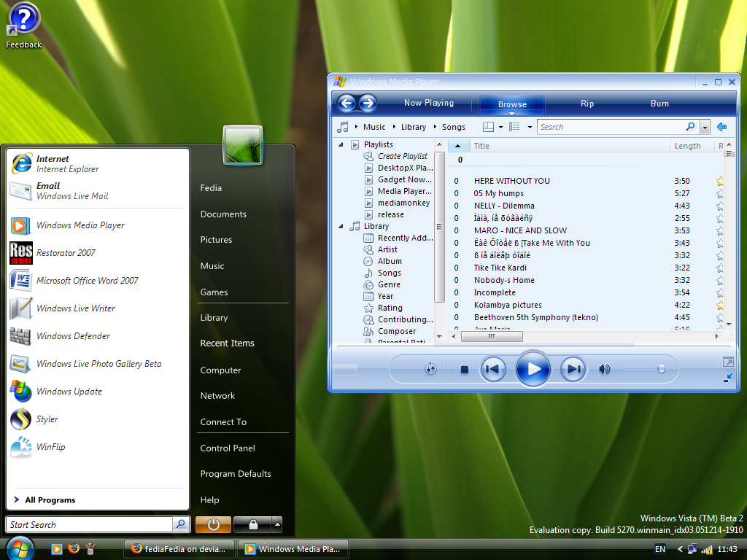The width and height of the screenshot is (747, 560).
Task: Mute the Media Player volume
Action: (x=604, y=369)
